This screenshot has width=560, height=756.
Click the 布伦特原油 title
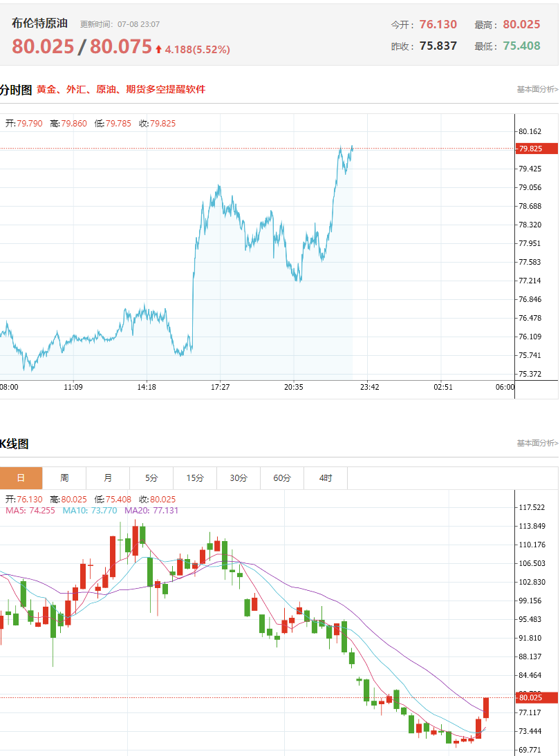(39, 23)
